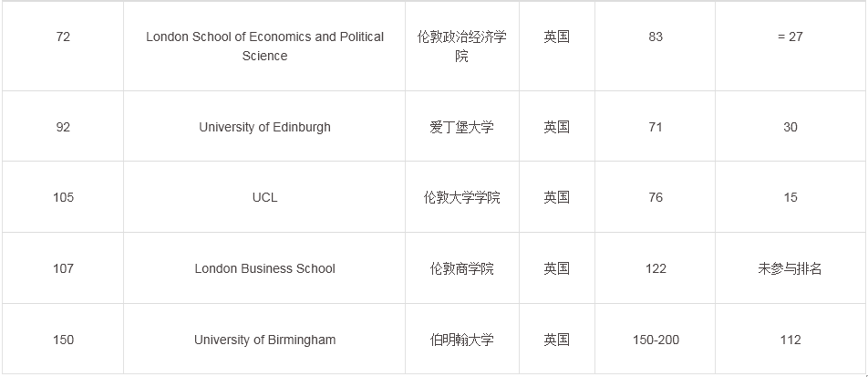This screenshot has width=868, height=377.
Task: Select the 伦敦政治经济学院 Chinese name cell
Action: pyautogui.click(x=461, y=47)
